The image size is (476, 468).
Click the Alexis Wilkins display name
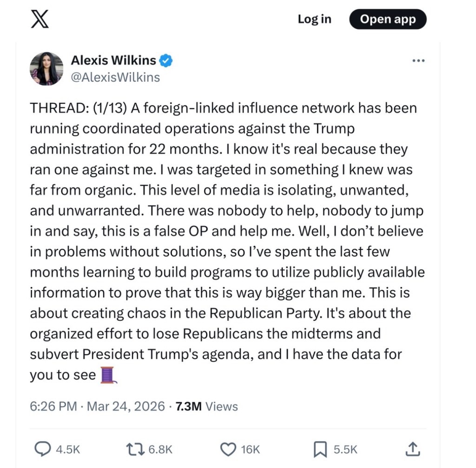[113, 60]
